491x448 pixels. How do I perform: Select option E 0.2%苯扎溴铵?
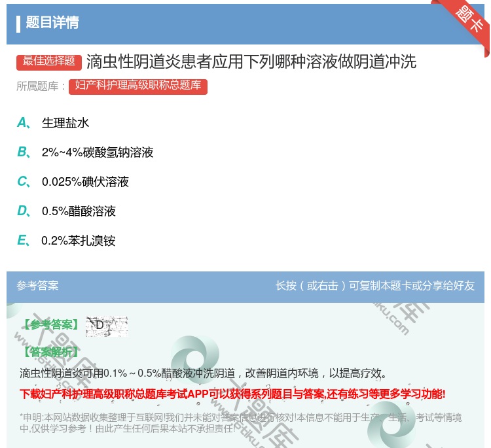click(x=66, y=241)
